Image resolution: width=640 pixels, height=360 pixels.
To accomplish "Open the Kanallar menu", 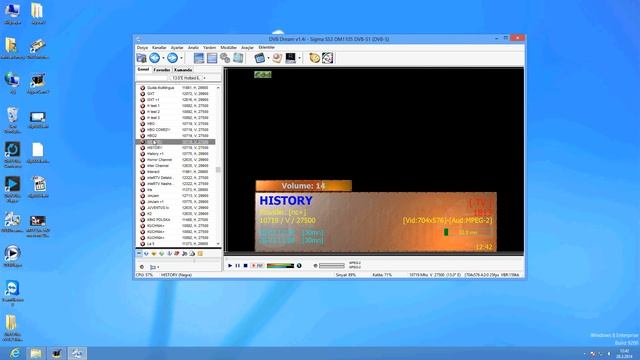I will 159,48.
